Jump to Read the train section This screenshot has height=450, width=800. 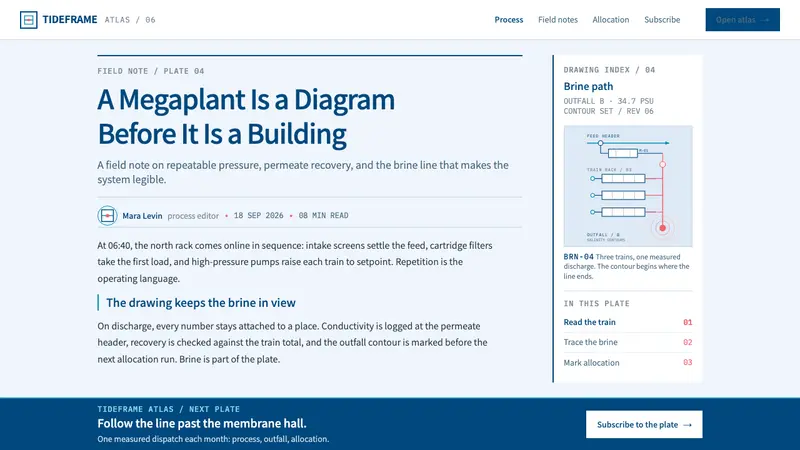coord(589,322)
